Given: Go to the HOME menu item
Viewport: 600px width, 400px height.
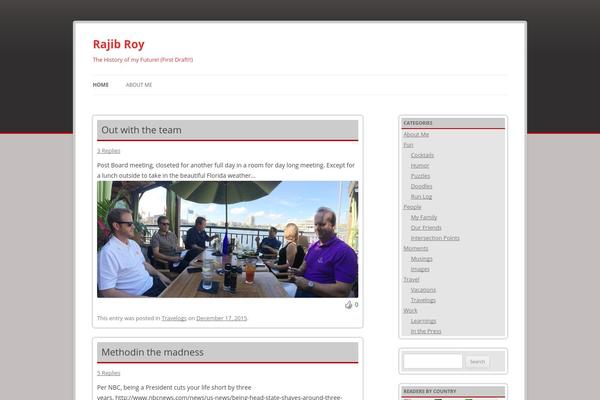Looking at the screenshot, I should point(101,85).
